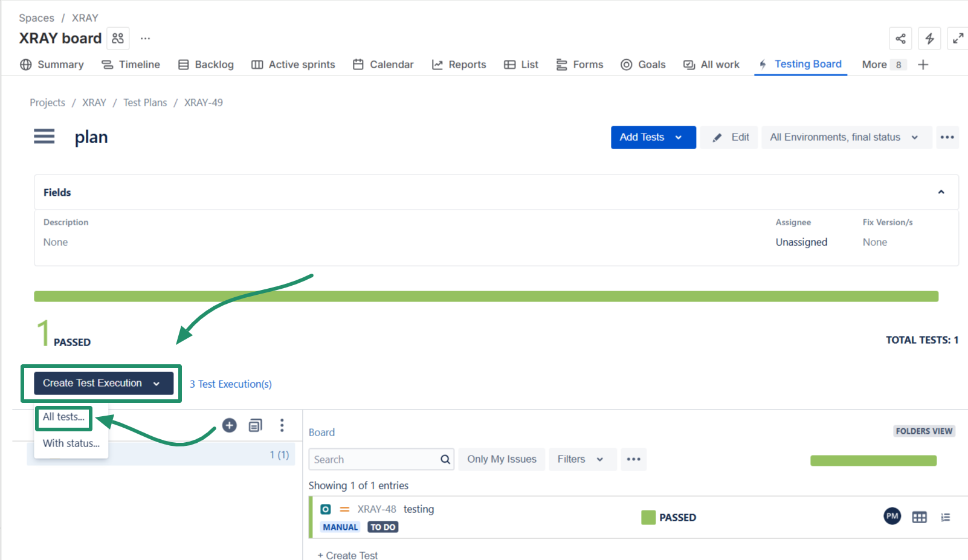Click the list icon on XRAY-48 row
This screenshot has width=968, height=560.
[x=945, y=517]
